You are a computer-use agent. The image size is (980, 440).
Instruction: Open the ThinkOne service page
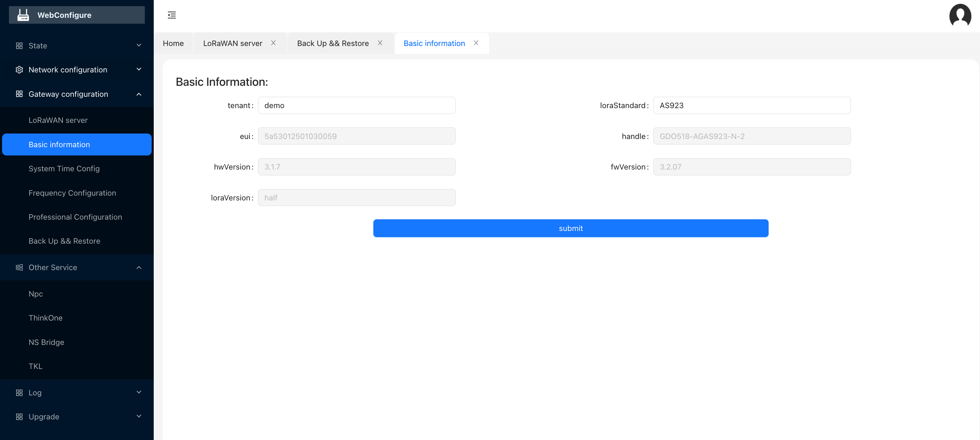pyautogui.click(x=77, y=318)
